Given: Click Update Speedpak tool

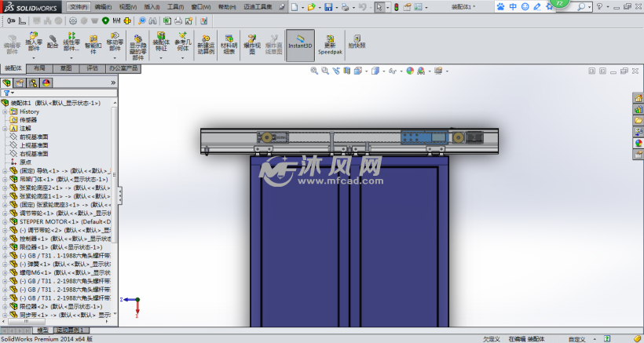Looking at the screenshot, I should [x=330, y=45].
